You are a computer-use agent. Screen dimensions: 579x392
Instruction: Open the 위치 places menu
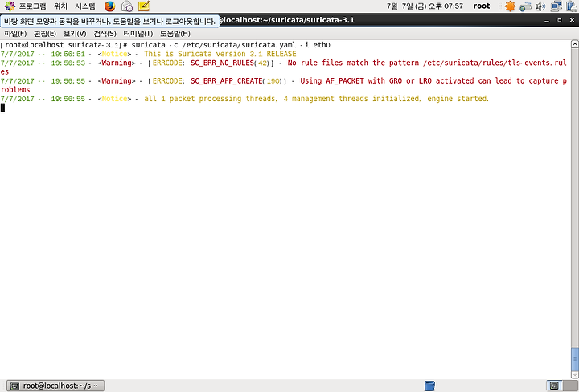(60, 6)
